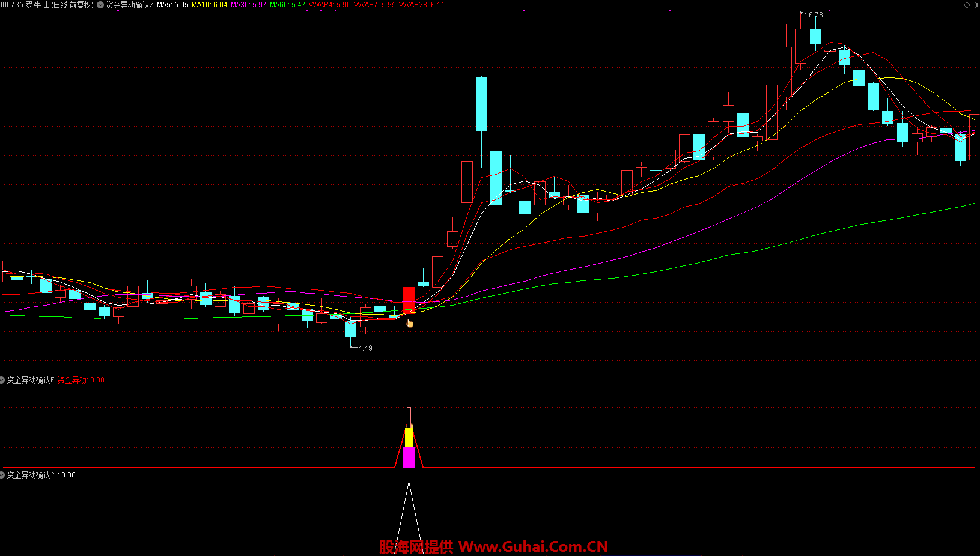Screen dimensions: 980x556
Task: Click the 资金异动确认Z indicator name
Action: (130, 5)
